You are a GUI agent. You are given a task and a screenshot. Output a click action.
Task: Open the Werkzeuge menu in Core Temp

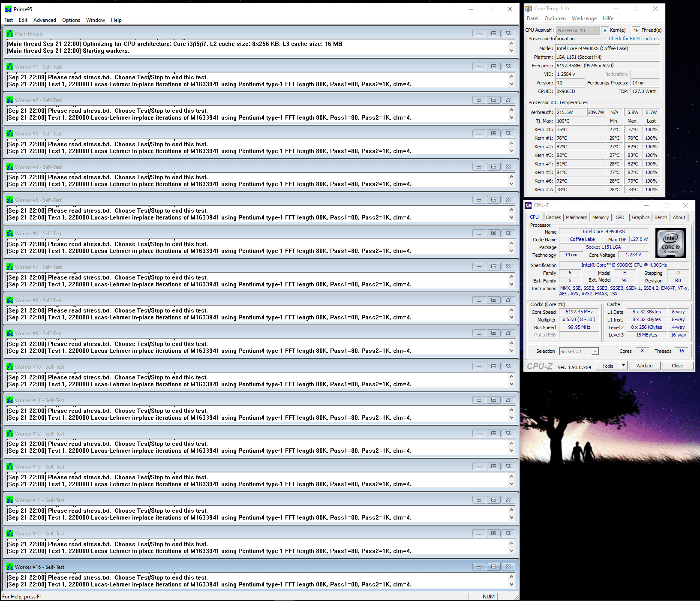point(584,18)
